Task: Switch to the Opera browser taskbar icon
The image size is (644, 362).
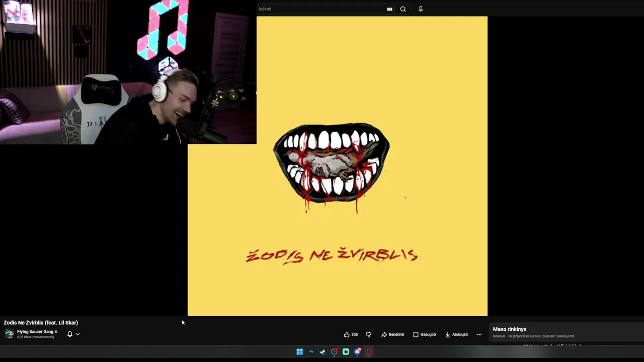Action: 369,352
